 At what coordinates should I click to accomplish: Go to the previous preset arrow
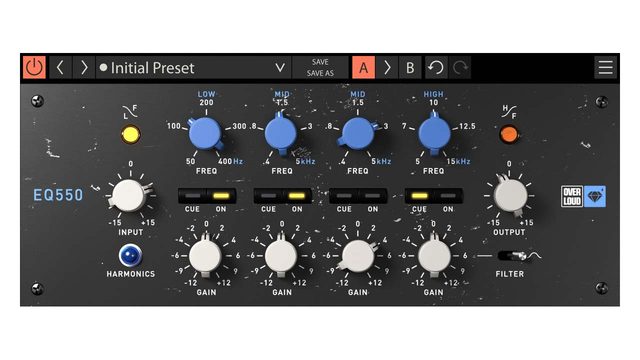coord(60,67)
